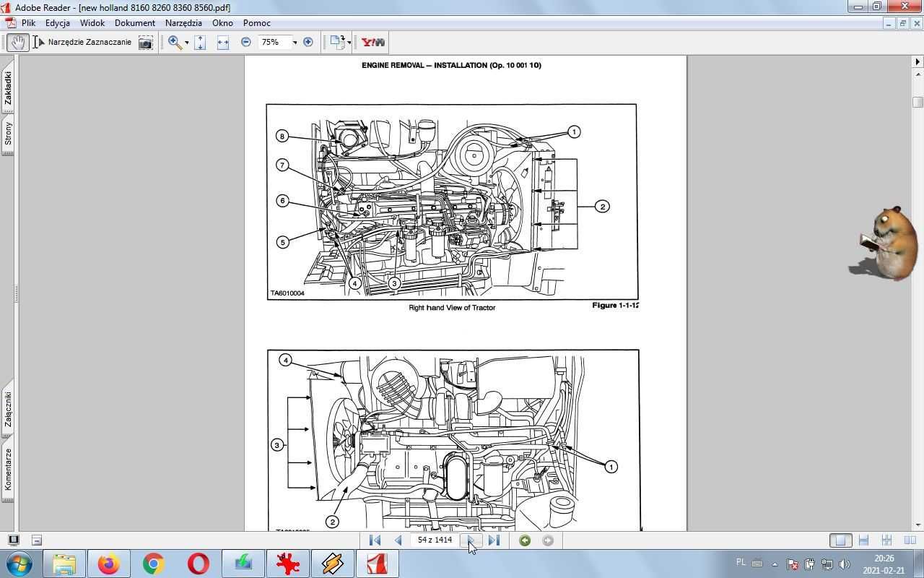This screenshot has width=924, height=578.
Task: Click the Yahoo search toolbar icon
Action: [x=373, y=43]
